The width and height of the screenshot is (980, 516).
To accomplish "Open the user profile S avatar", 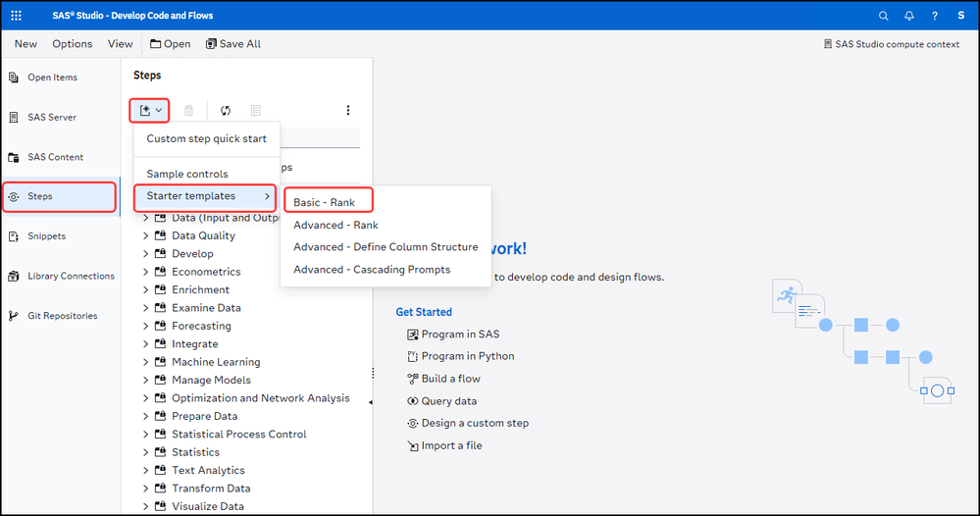I will (x=960, y=16).
